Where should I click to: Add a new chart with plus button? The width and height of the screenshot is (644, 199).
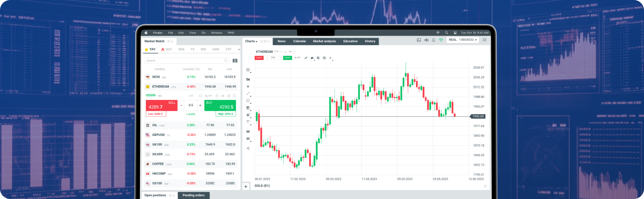coord(246,187)
